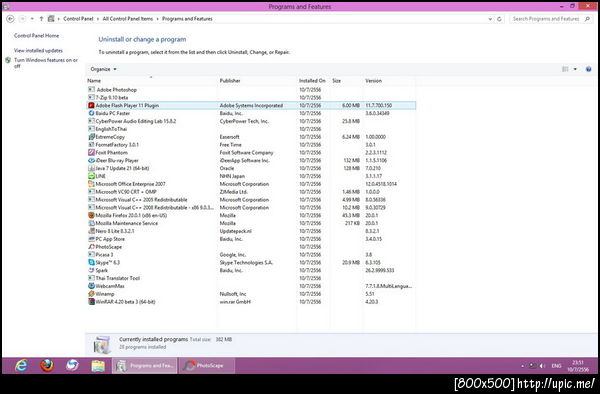Screen dimensions: 600x394
Task: Click Adobe Systems Incorporated publisher cell
Action: [x=251, y=105]
